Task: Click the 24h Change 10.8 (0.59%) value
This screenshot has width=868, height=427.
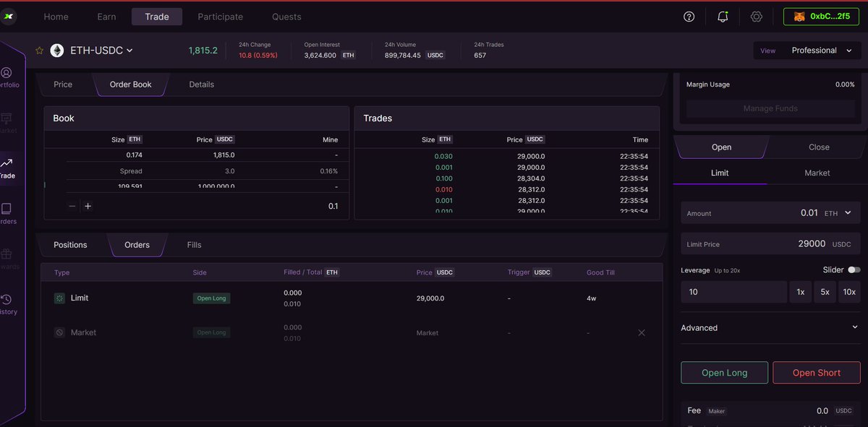Action: click(258, 55)
